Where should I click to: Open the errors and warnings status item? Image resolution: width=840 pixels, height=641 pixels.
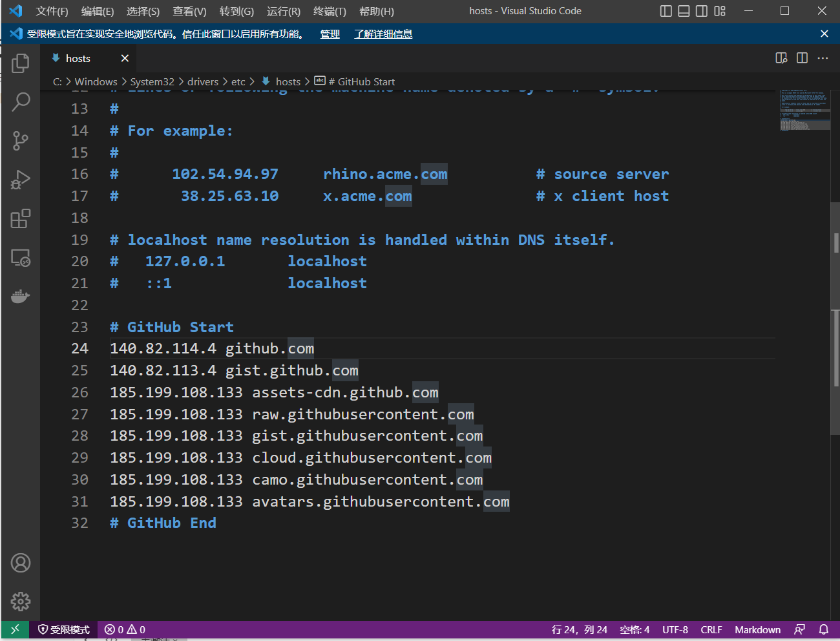125,629
